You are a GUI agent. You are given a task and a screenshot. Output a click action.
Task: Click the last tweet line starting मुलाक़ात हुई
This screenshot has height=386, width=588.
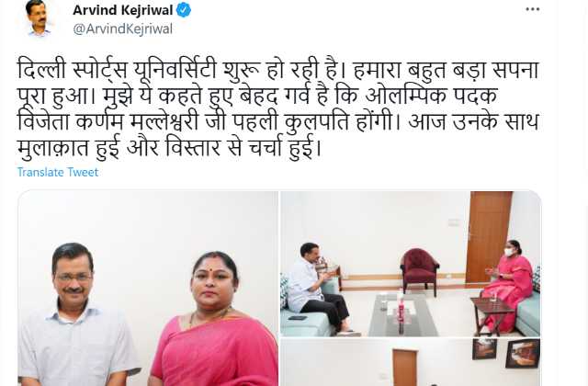coord(169,147)
